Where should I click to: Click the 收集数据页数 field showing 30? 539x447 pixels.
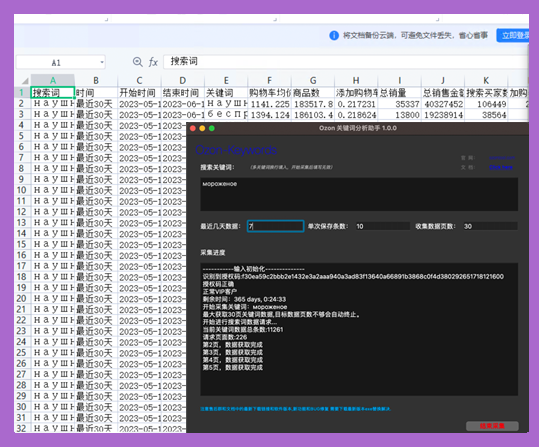tap(490, 226)
